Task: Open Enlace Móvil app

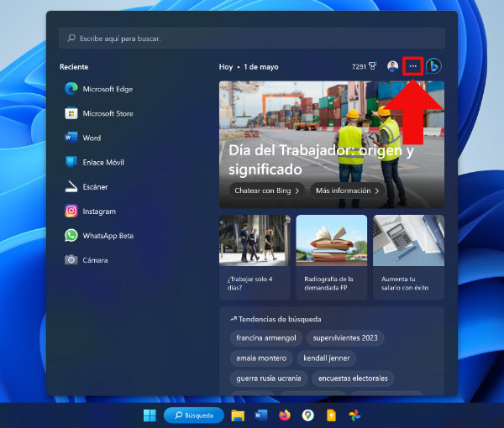Action: coord(94,162)
